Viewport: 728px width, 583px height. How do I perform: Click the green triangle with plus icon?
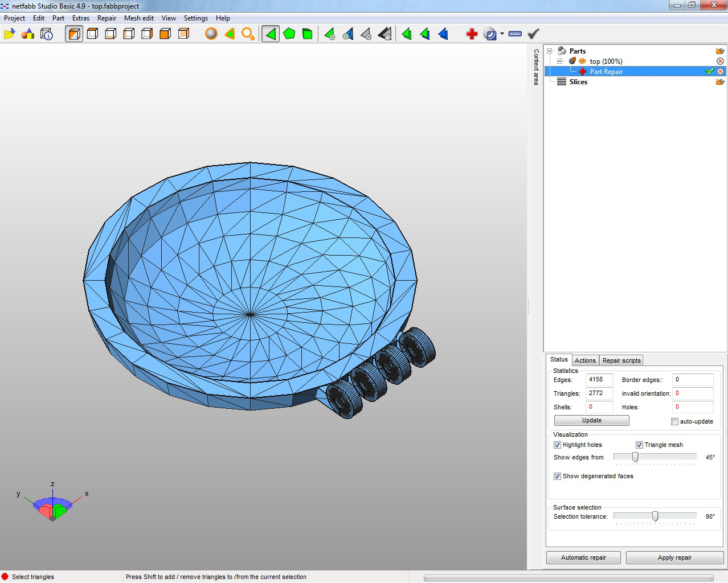click(x=330, y=34)
